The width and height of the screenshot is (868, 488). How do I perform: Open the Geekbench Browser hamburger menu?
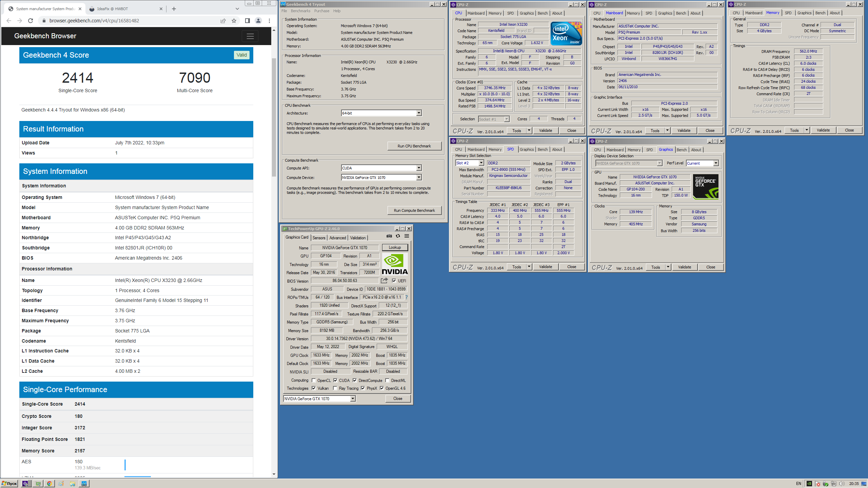pos(250,36)
